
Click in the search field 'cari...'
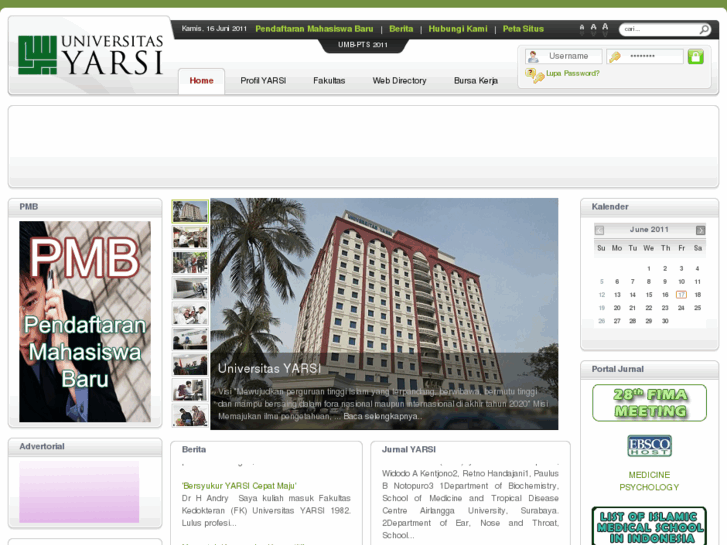coord(659,29)
